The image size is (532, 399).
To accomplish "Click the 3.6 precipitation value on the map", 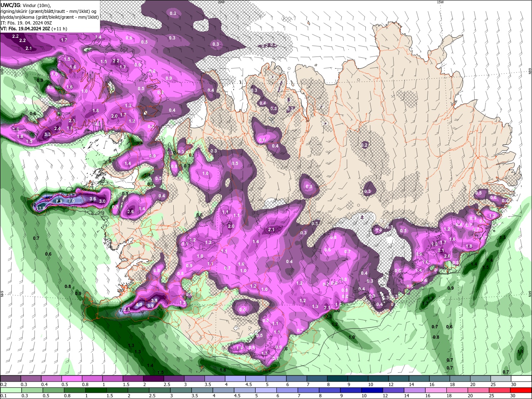I will click(x=93, y=199).
